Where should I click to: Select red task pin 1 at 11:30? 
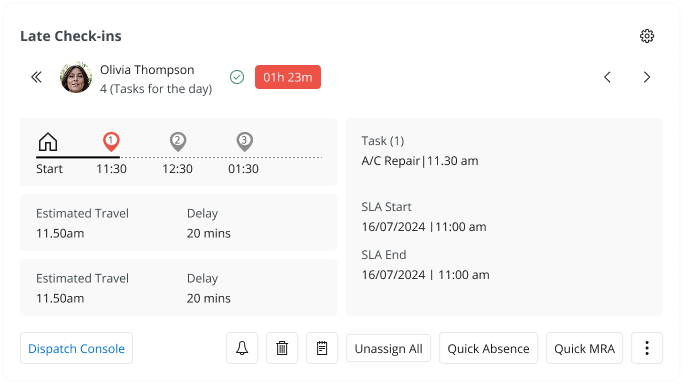pyautogui.click(x=111, y=142)
